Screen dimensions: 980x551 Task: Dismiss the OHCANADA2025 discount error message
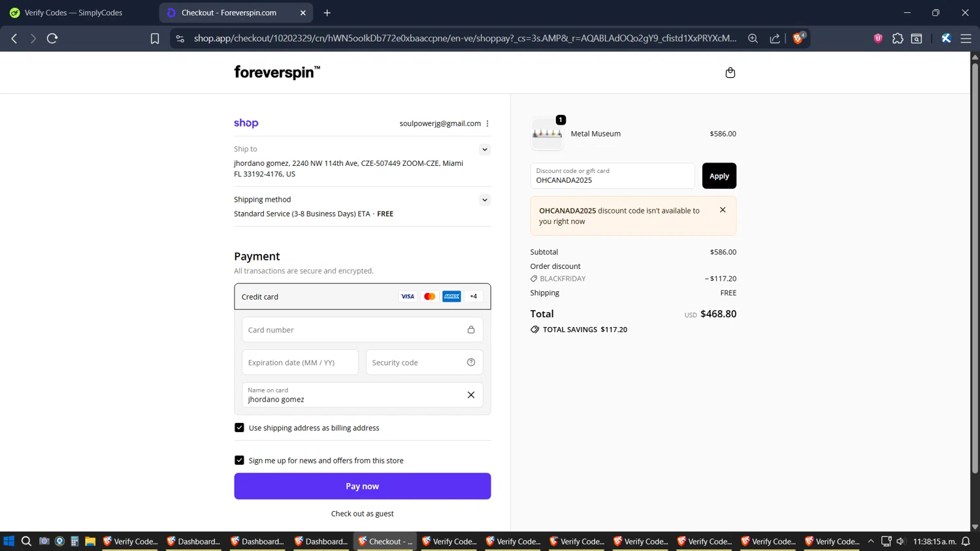tap(723, 210)
